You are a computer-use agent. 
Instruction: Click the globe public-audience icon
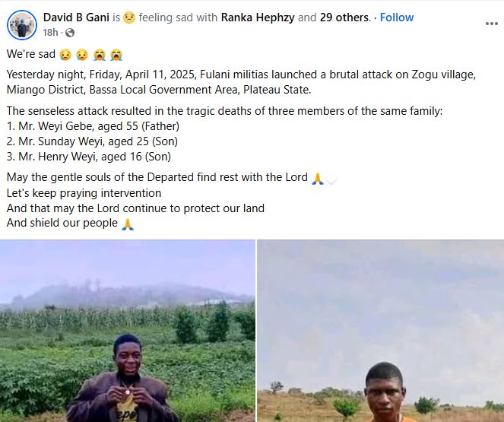70,32
